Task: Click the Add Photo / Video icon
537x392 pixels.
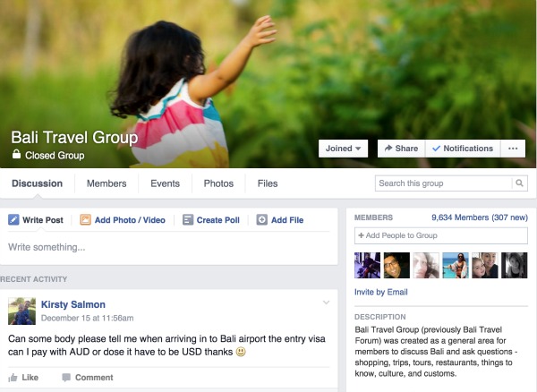Action: (x=85, y=219)
